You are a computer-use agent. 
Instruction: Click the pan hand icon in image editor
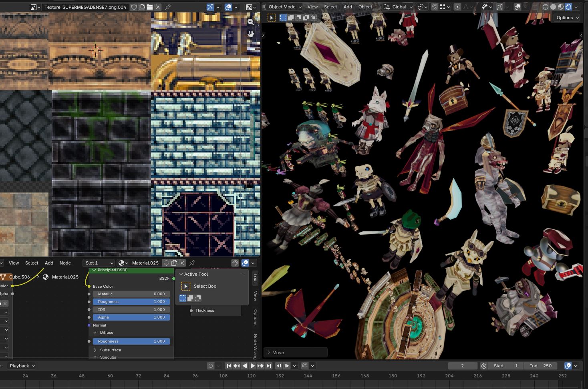[250, 34]
